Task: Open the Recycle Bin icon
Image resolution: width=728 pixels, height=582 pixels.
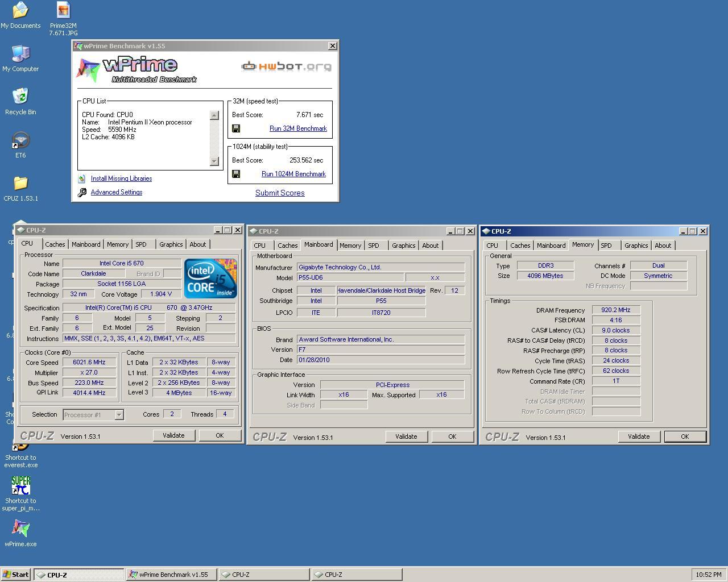Action: pos(20,97)
